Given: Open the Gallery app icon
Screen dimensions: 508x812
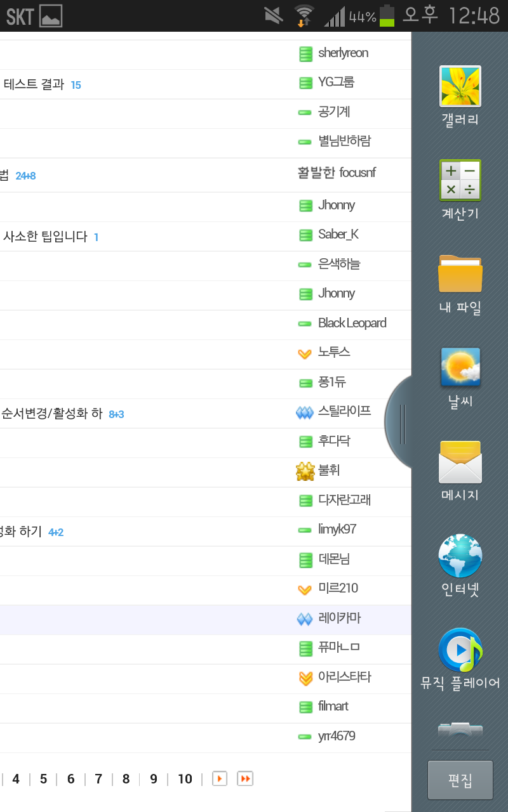Looking at the screenshot, I should pyautogui.click(x=460, y=87).
